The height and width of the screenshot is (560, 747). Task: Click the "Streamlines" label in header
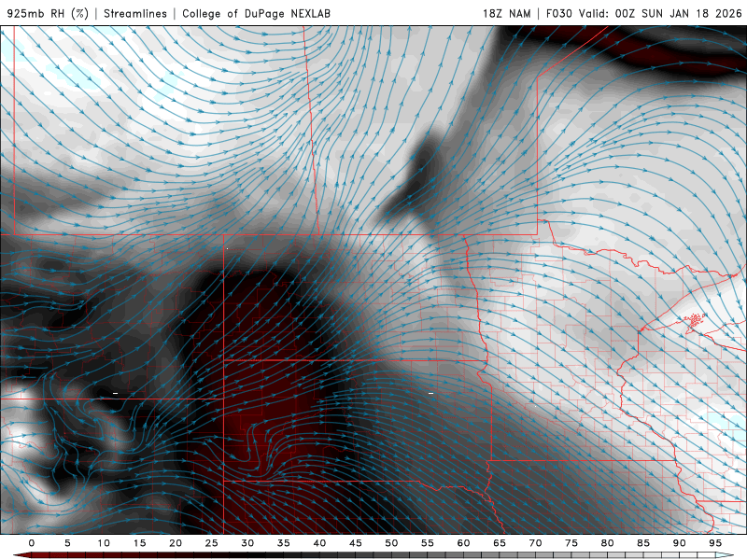point(135,13)
